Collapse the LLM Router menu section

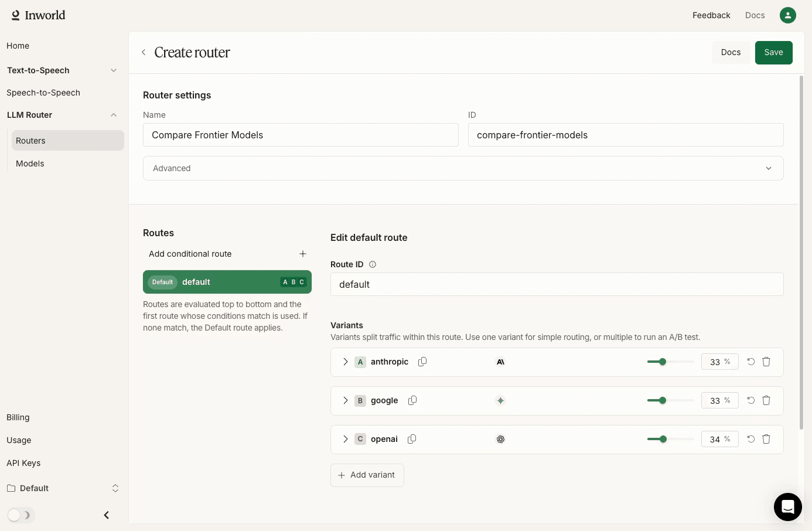tap(114, 115)
